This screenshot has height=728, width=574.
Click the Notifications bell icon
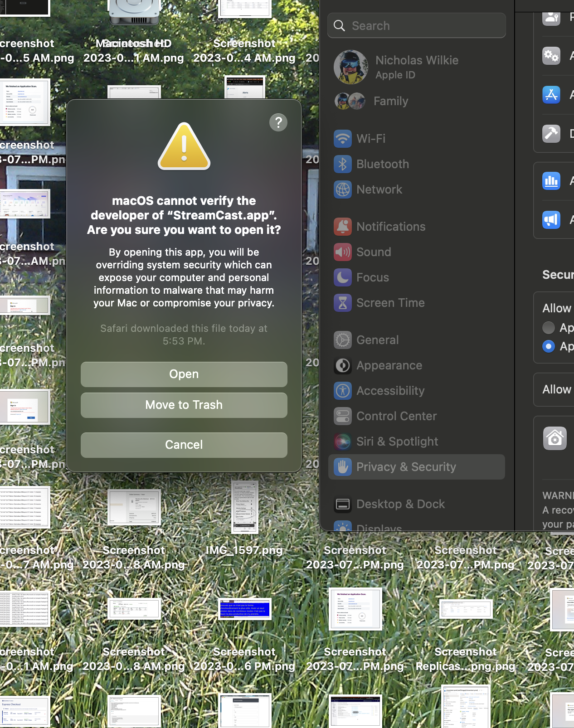(343, 227)
